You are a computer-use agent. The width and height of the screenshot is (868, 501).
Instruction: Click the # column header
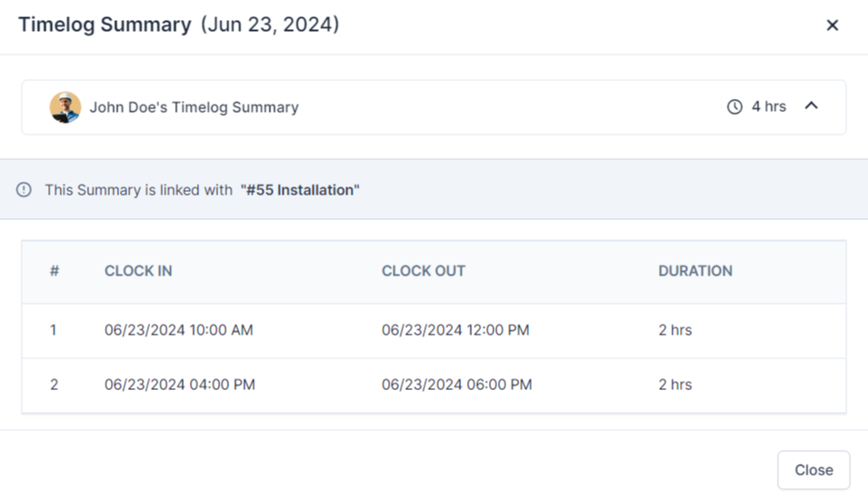tap(55, 271)
